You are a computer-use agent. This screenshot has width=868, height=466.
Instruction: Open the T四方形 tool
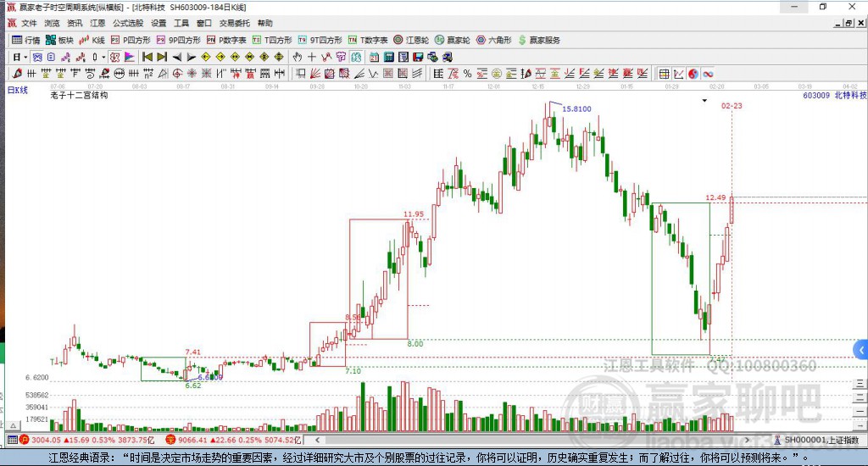(272, 40)
